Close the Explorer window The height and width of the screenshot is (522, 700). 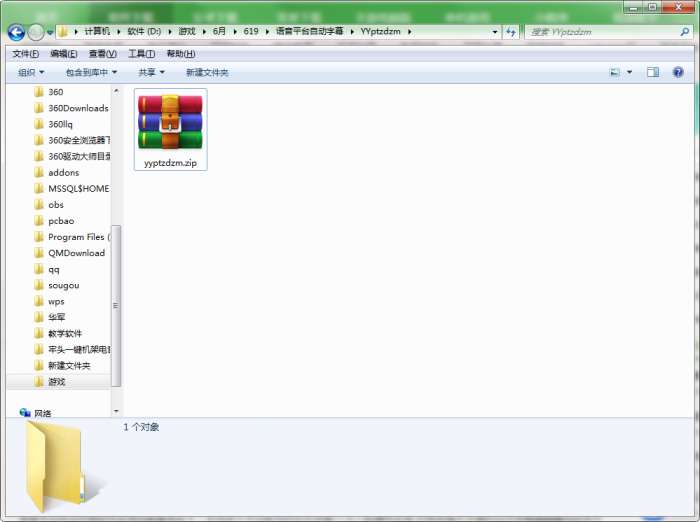pos(678,8)
